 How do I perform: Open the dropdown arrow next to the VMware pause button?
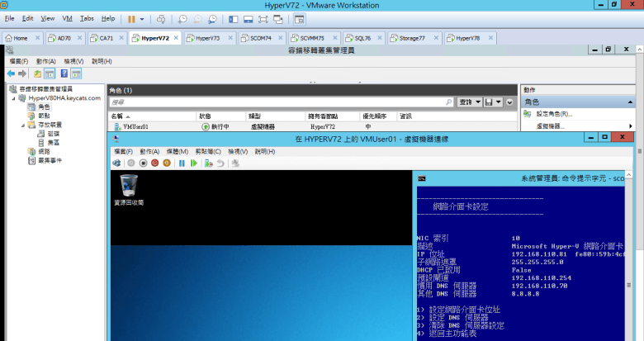click(x=142, y=18)
